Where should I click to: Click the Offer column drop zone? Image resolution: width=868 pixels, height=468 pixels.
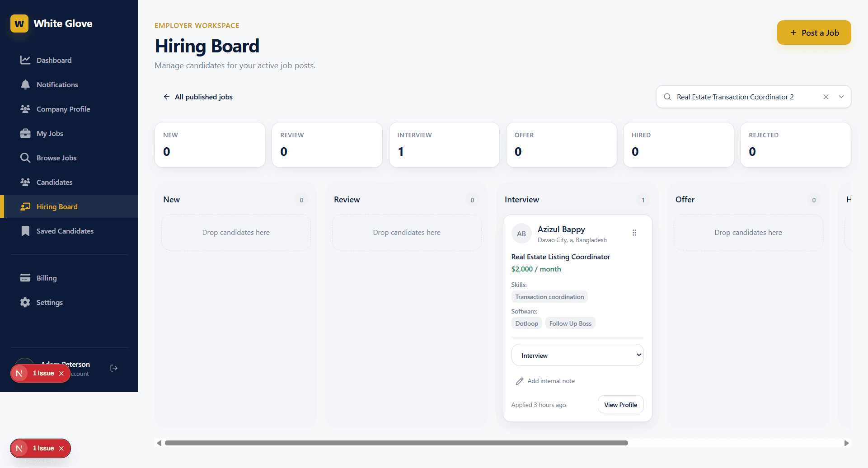point(748,232)
